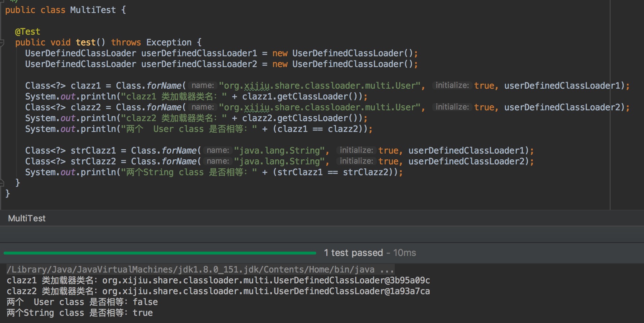Click variable userDefinedClassLoader1 in its declaration
644x323 pixels.
199,53
